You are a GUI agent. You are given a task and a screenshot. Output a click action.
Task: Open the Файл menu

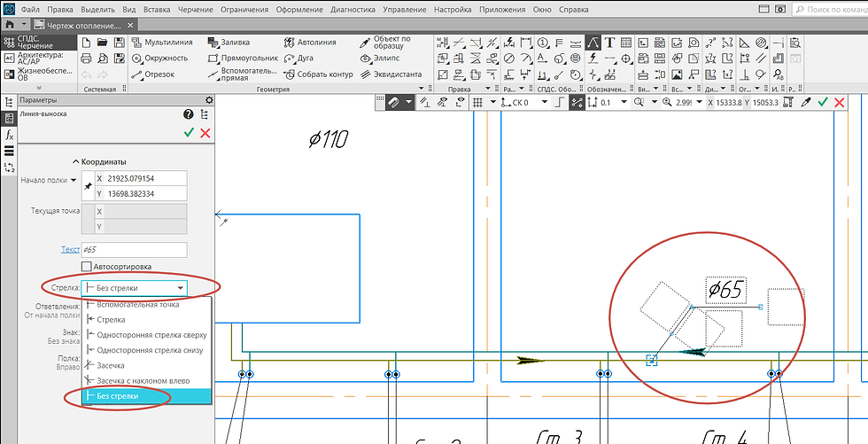coord(30,10)
